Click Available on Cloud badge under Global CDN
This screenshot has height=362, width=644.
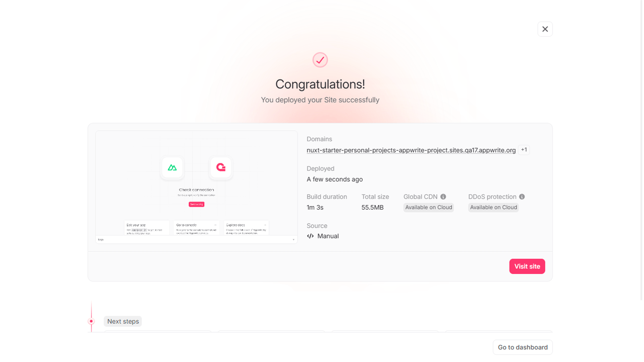[428, 207]
